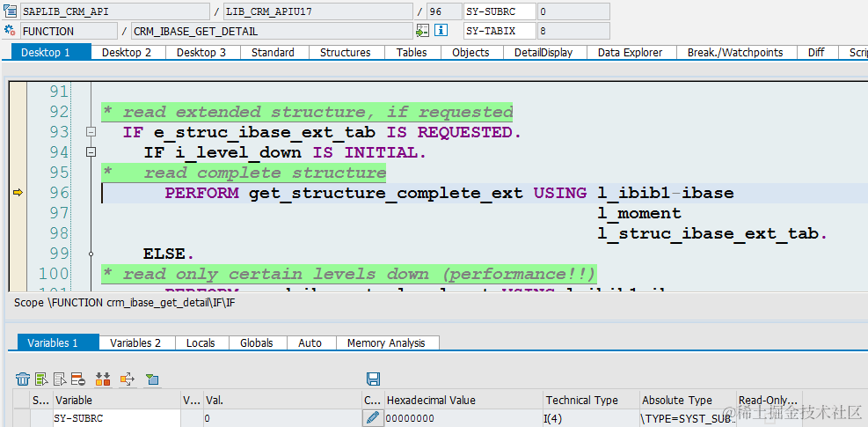This screenshot has width=868, height=427.
Task: Open the Diff tab
Action: (x=816, y=53)
